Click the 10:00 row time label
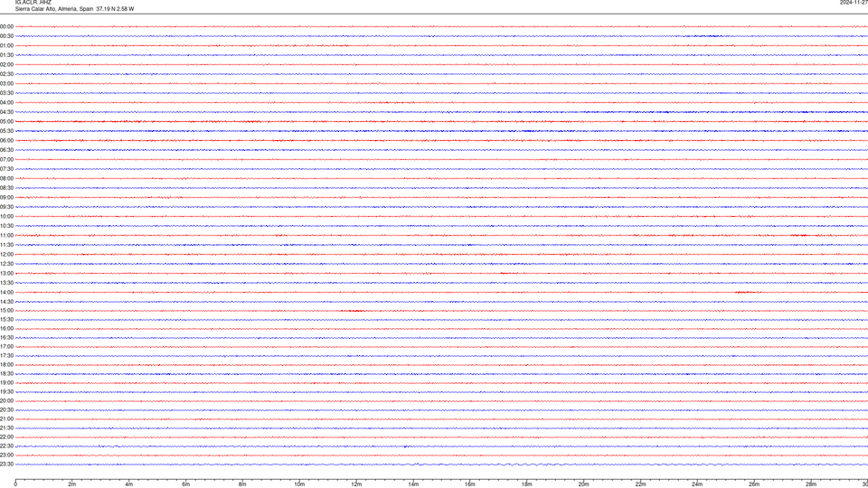Viewport: 868px width, 488px height. 6,216
